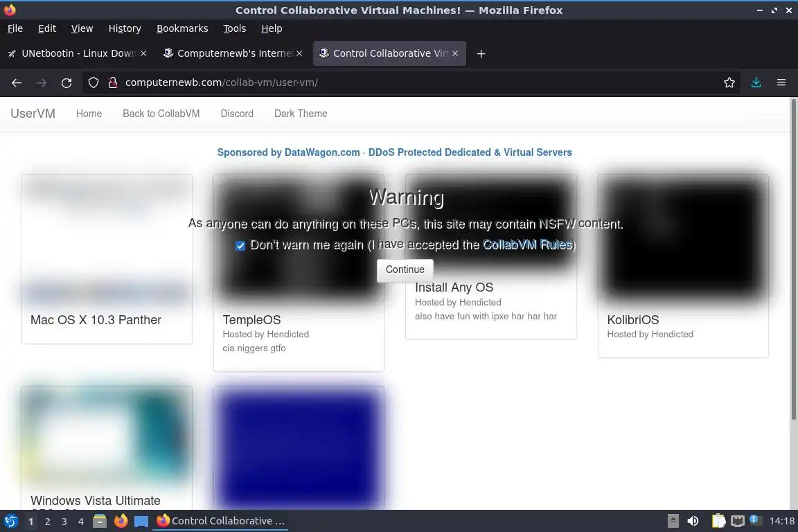Click the removable media eject tray icon

click(673, 521)
